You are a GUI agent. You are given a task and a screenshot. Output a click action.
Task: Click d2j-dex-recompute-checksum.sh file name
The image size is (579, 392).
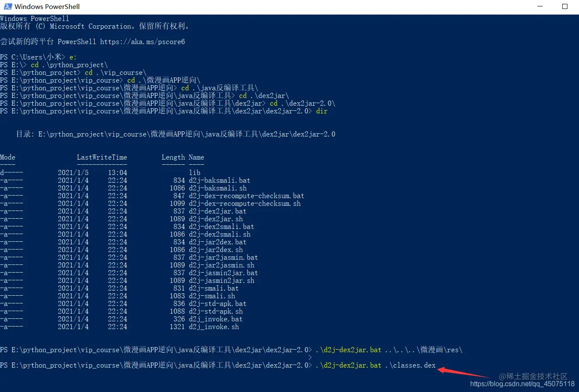[x=245, y=204]
